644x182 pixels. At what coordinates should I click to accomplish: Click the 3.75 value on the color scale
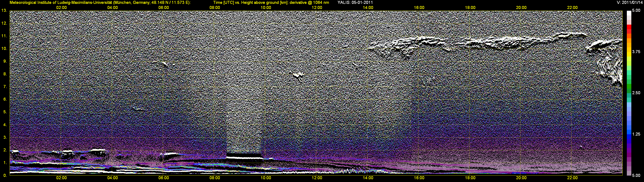636,52
